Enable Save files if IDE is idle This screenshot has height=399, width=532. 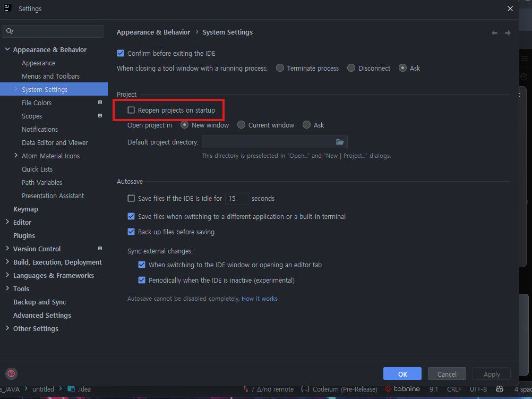tap(131, 198)
